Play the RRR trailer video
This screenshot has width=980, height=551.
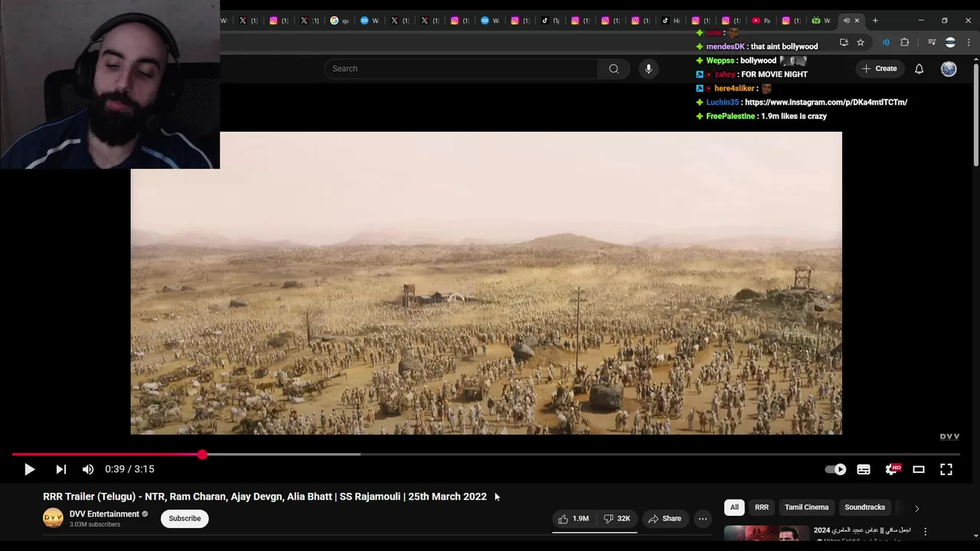(x=29, y=469)
